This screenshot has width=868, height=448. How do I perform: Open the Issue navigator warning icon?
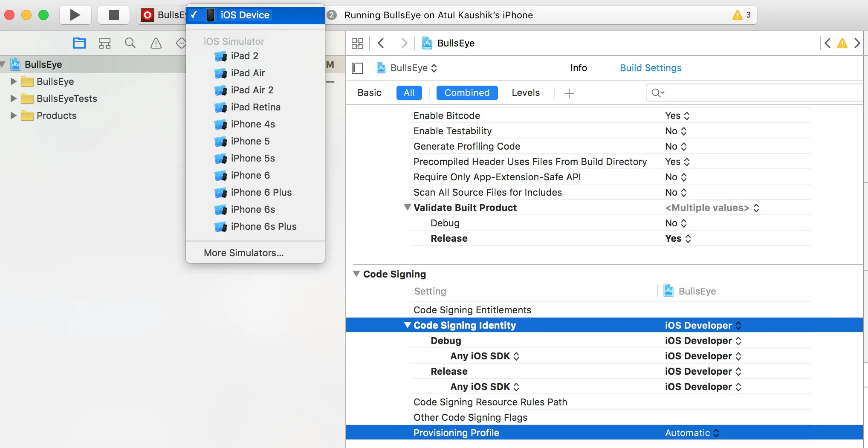pos(156,43)
